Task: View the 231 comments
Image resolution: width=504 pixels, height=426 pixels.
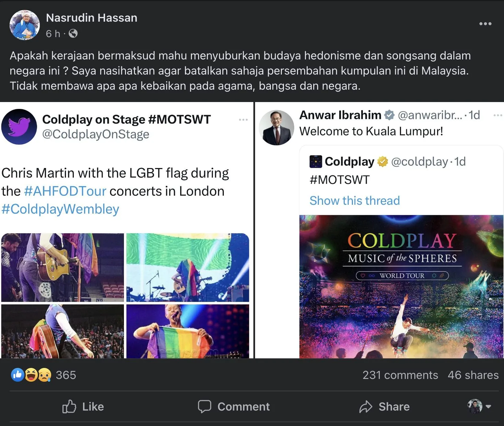Action: click(x=400, y=375)
